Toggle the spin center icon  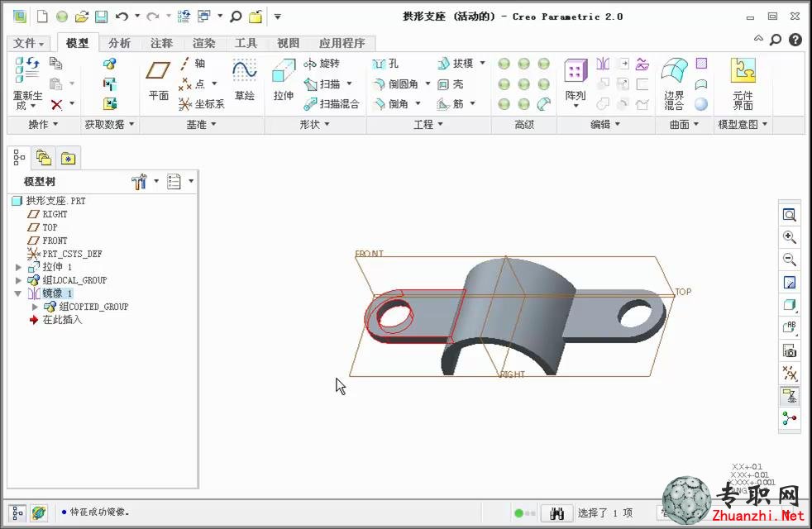click(789, 418)
